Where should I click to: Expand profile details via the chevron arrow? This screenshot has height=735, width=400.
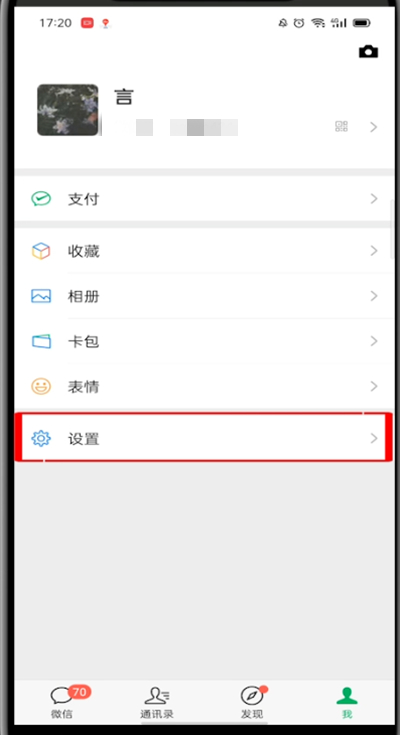pyautogui.click(x=374, y=127)
